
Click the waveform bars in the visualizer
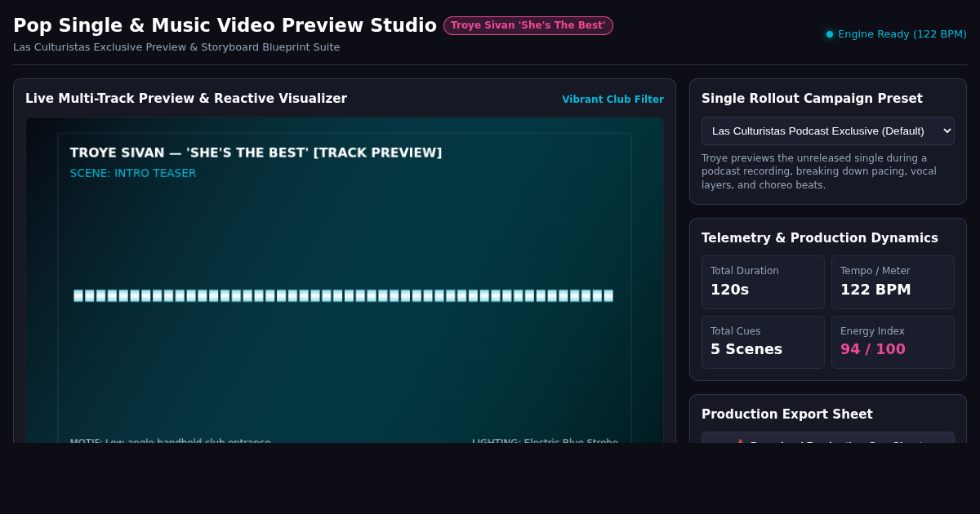tap(343, 295)
